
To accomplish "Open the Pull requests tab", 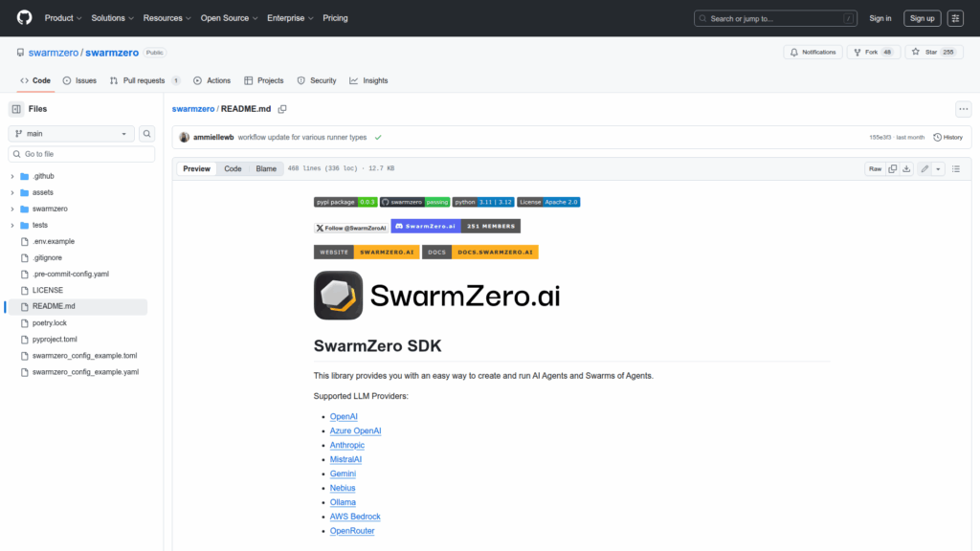I will point(144,80).
